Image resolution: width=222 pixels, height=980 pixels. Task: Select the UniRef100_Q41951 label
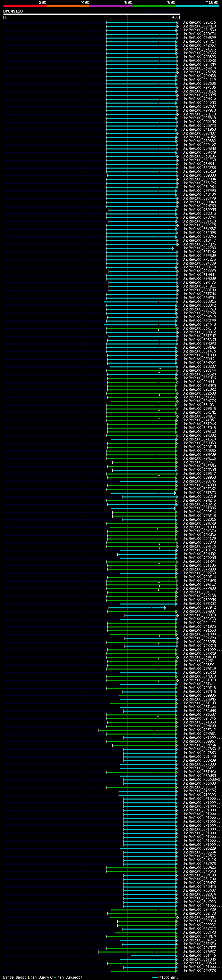pos(199,420)
